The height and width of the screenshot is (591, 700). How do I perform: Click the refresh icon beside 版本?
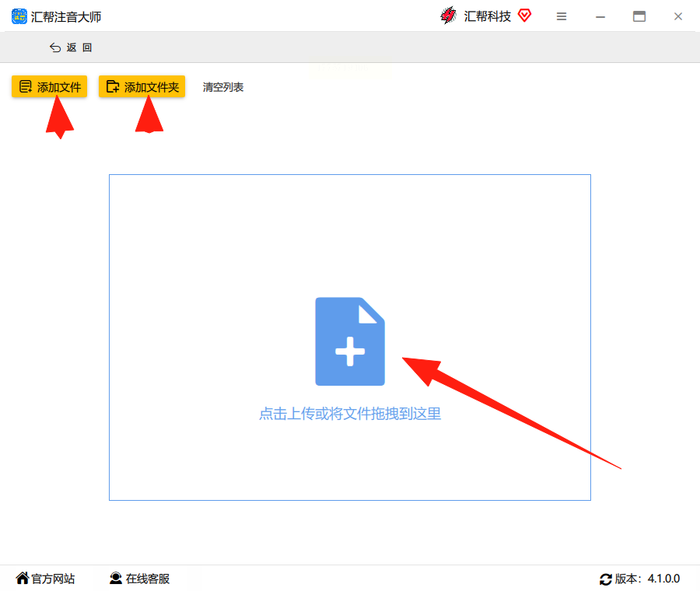click(605, 579)
